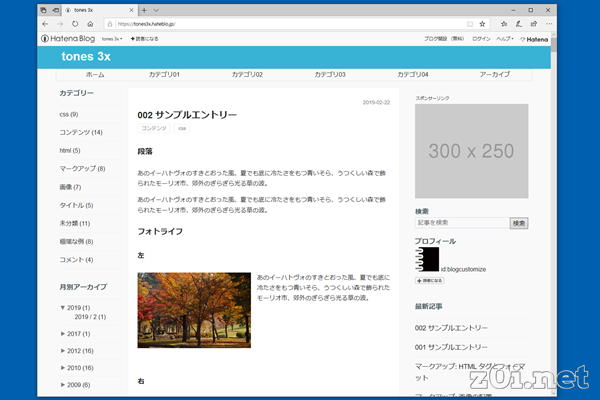The image size is (600, 400).
Task: Click ブログ開設 (無料) link
Action: pyautogui.click(x=444, y=39)
